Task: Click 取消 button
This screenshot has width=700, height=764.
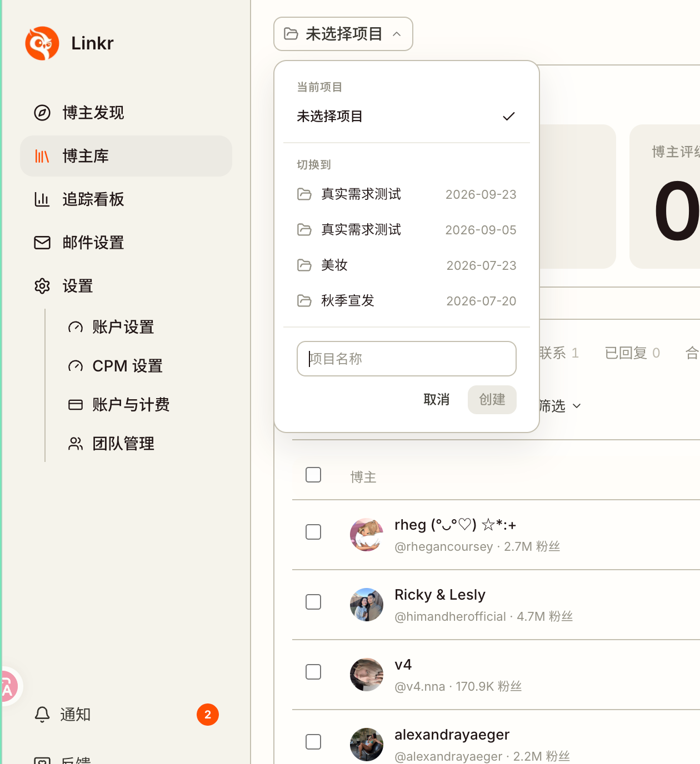Action: (436, 399)
